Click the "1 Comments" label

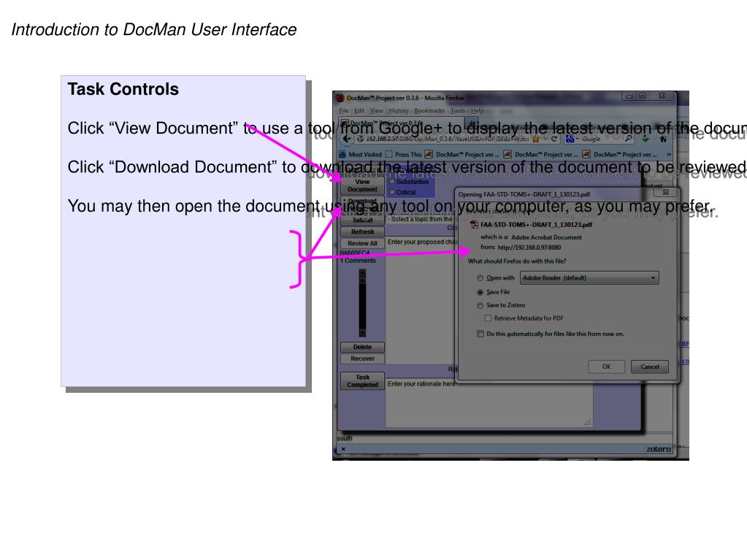(x=358, y=261)
